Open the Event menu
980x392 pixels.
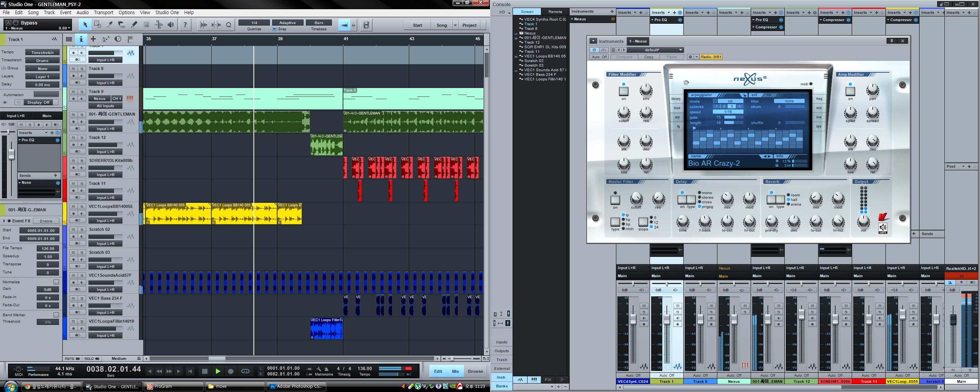coord(65,12)
